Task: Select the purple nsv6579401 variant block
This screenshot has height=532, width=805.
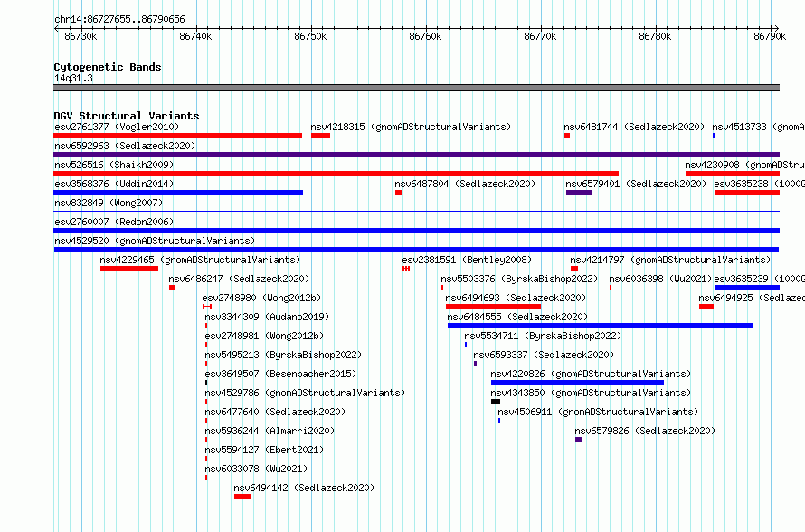Action: (579, 193)
